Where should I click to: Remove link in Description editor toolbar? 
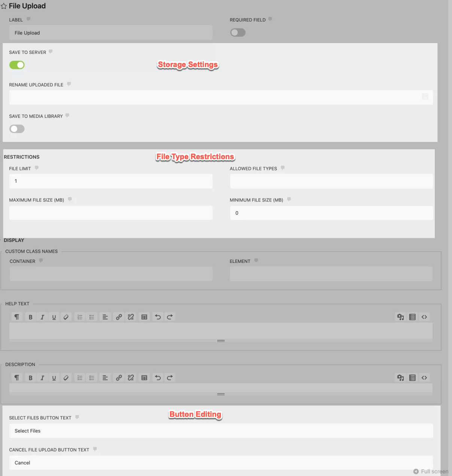pos(131,378)
